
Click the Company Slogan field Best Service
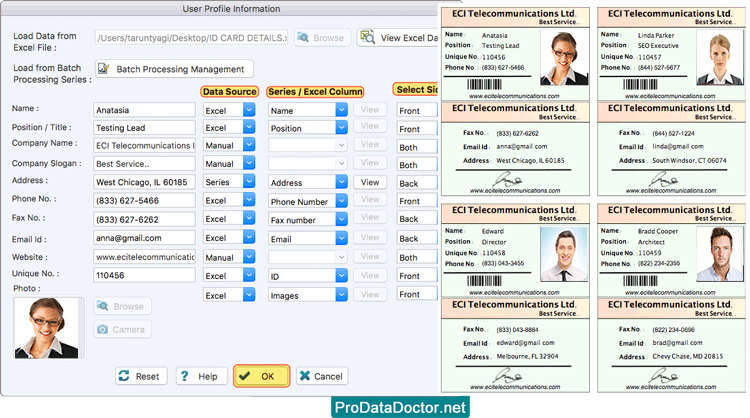point(144,164)
